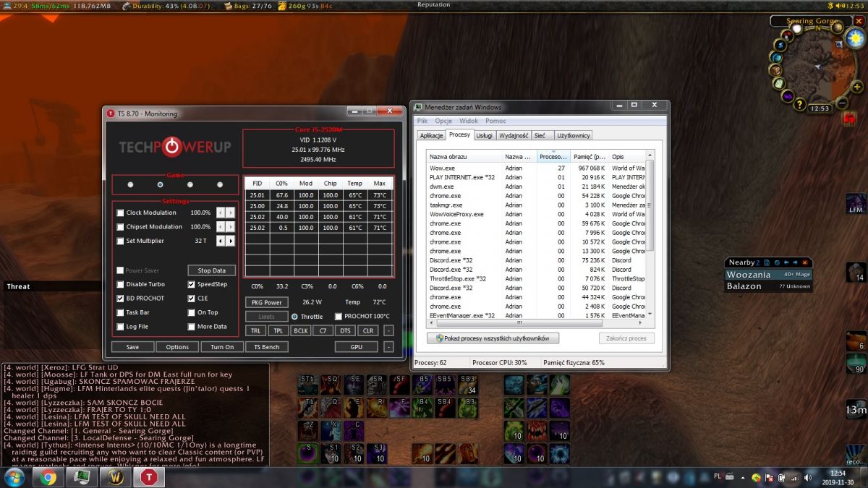
Task: Open Google Chrome from the taskbar
Action: (48, 477)
